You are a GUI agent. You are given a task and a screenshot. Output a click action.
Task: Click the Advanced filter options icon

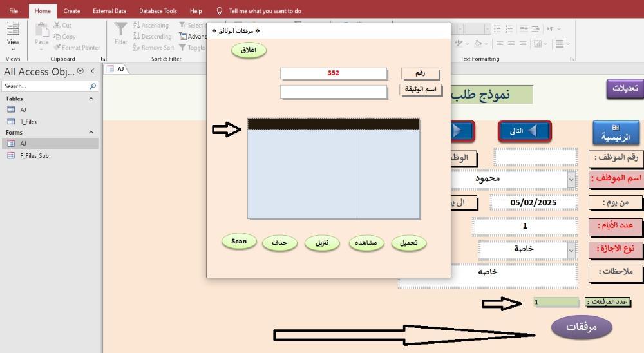click(183, 37)
